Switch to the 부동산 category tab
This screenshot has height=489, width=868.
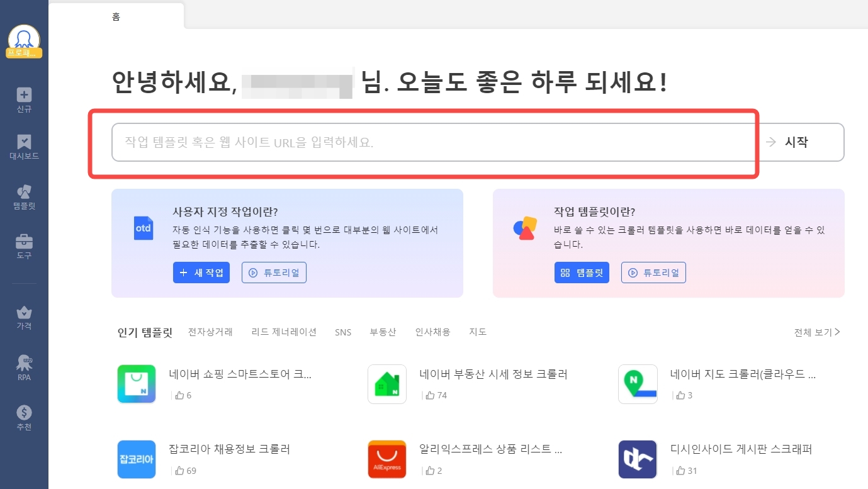(383, 332)
